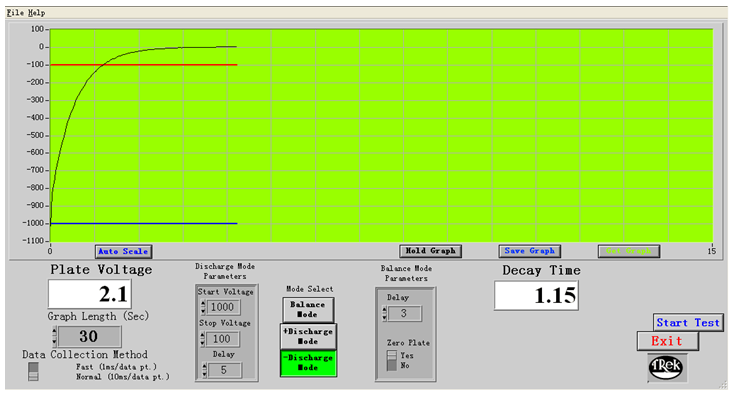Click the Data Collection Method label
Screen dimensions: 740x396
tap(85, 354)
